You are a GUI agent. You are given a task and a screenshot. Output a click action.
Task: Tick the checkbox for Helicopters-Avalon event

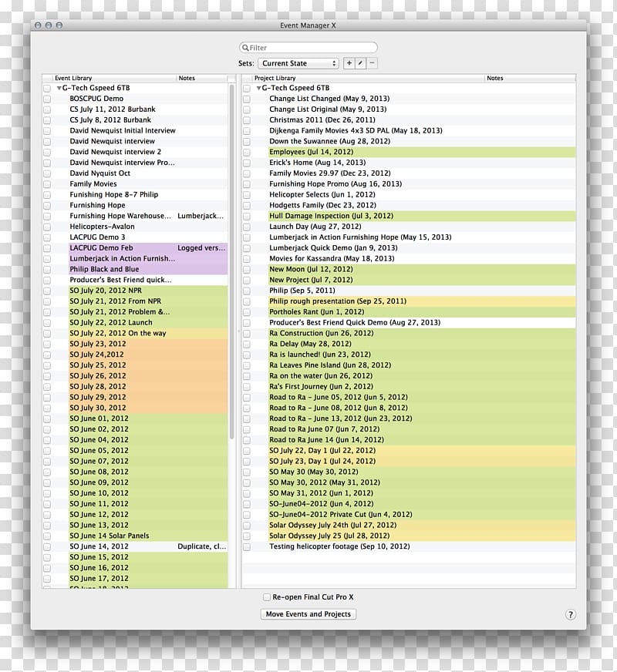tap(47, 227)
